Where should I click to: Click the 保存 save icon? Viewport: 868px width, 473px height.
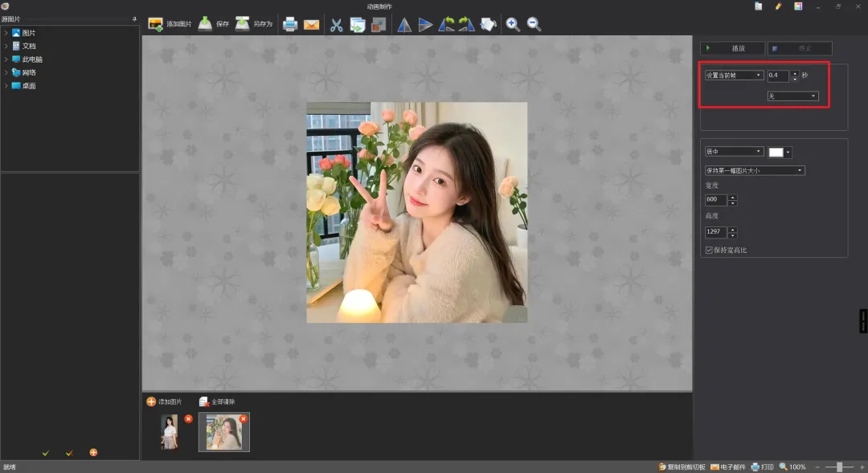[x=206, y=24]
